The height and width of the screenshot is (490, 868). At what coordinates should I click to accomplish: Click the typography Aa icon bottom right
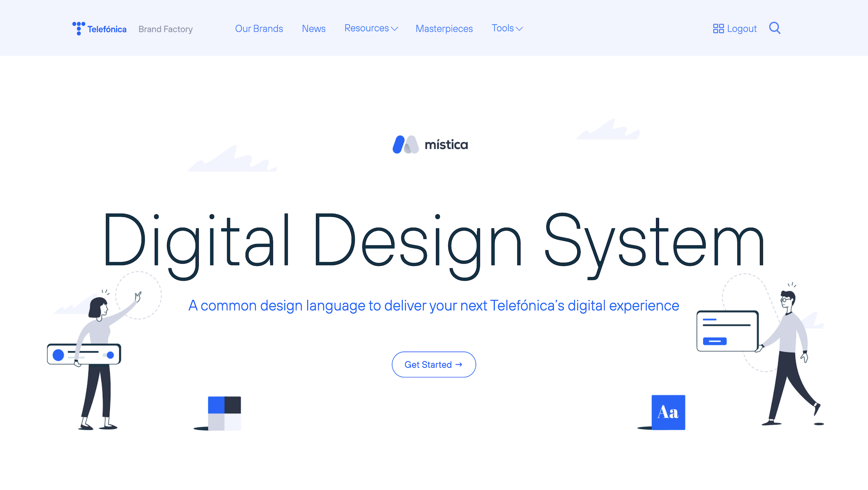668,413
